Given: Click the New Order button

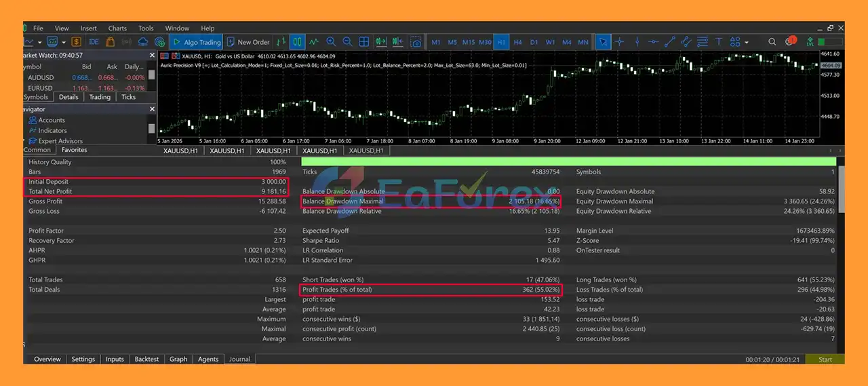Looking at the screenshot, I should click(x=248, y=42).
